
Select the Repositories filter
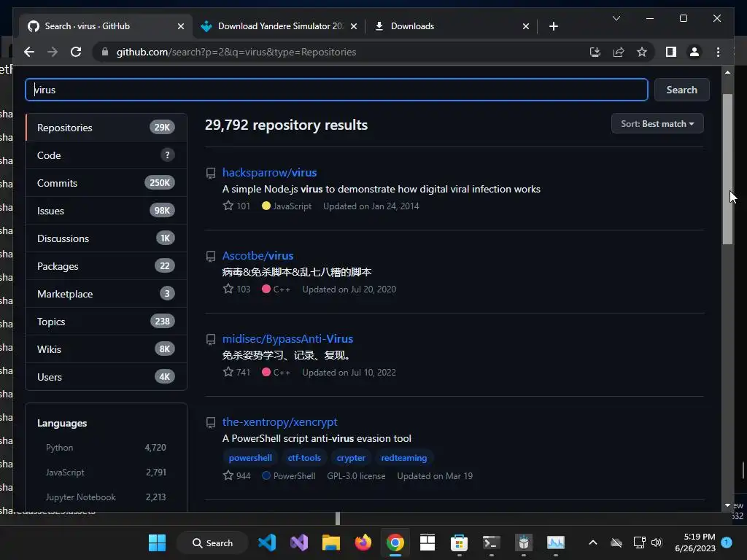coord(106,127)
